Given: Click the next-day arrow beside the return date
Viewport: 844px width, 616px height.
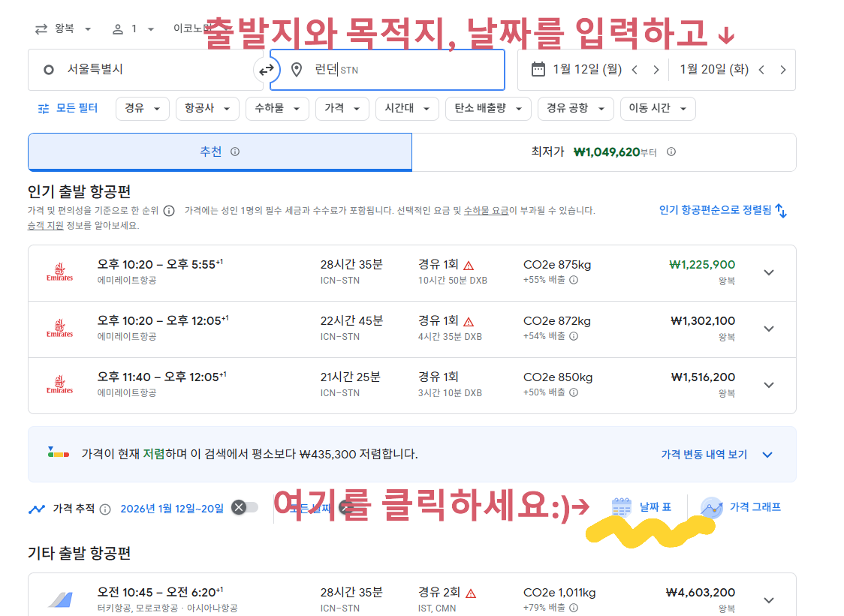Looking at the screenshot, I should 783,69.
